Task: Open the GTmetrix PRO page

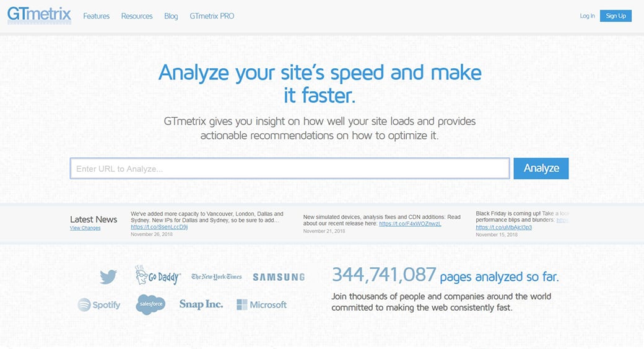Action: coord(212,16)
